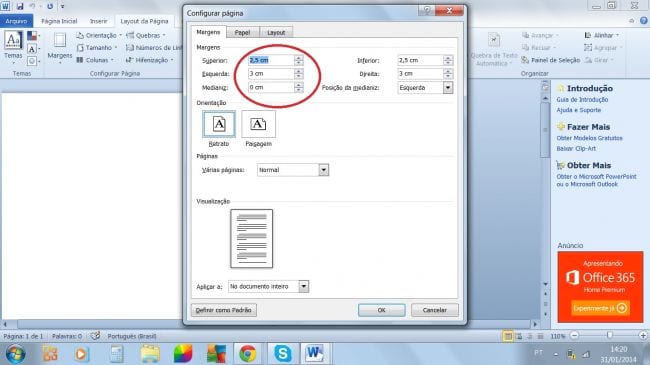Click the Esquerda margin spinner arrows
The image size is (650, 365).
(x=299, y=74)
